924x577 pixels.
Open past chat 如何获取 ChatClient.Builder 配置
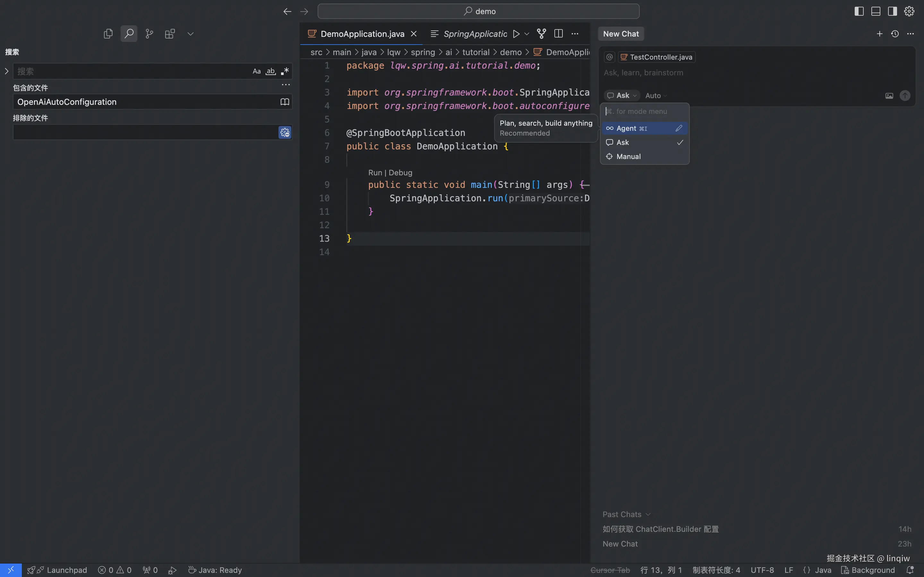click(x=661, y=529)
